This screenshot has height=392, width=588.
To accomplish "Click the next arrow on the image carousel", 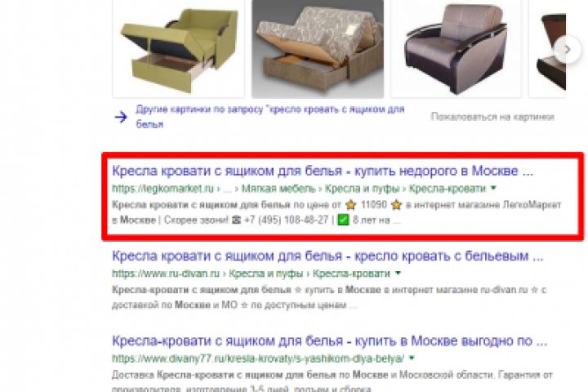I will coord(567,49).
